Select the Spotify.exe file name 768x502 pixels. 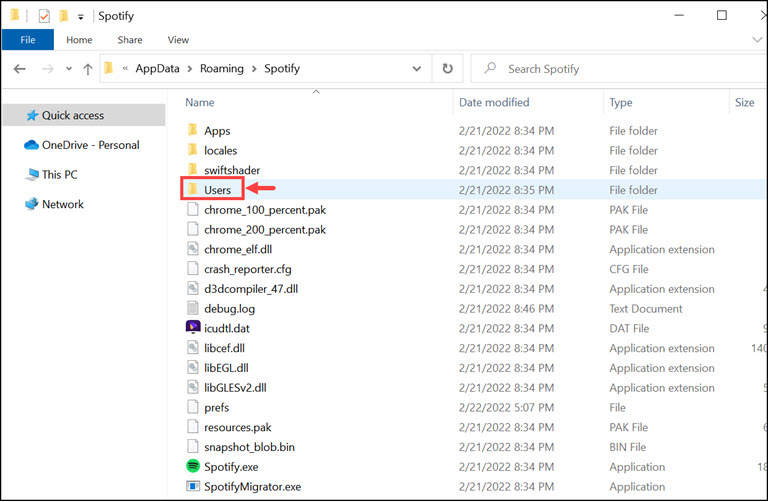(231, 467)
